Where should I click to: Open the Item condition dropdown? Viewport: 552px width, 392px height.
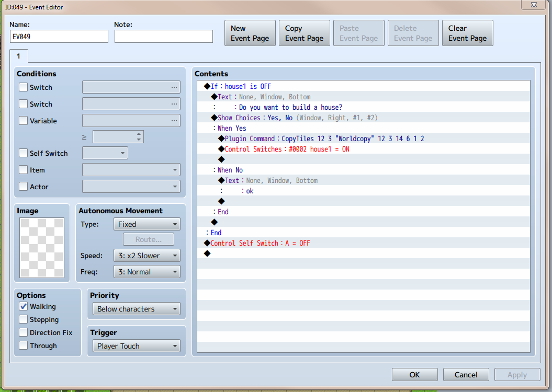point(131,170)
